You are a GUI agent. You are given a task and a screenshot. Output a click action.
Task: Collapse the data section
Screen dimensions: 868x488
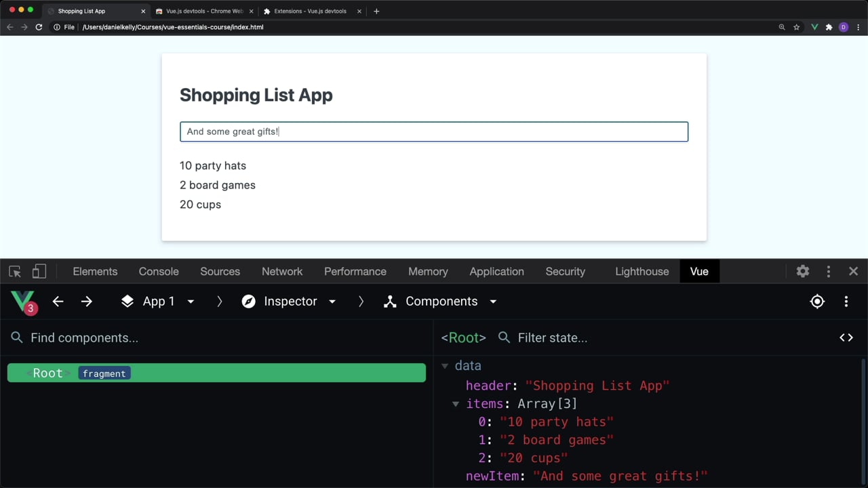(445, 366)
